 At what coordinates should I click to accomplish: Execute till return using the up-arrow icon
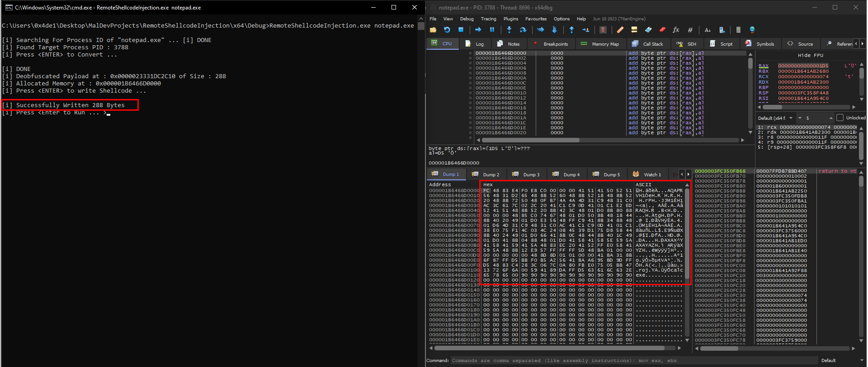tap(571, 30)
